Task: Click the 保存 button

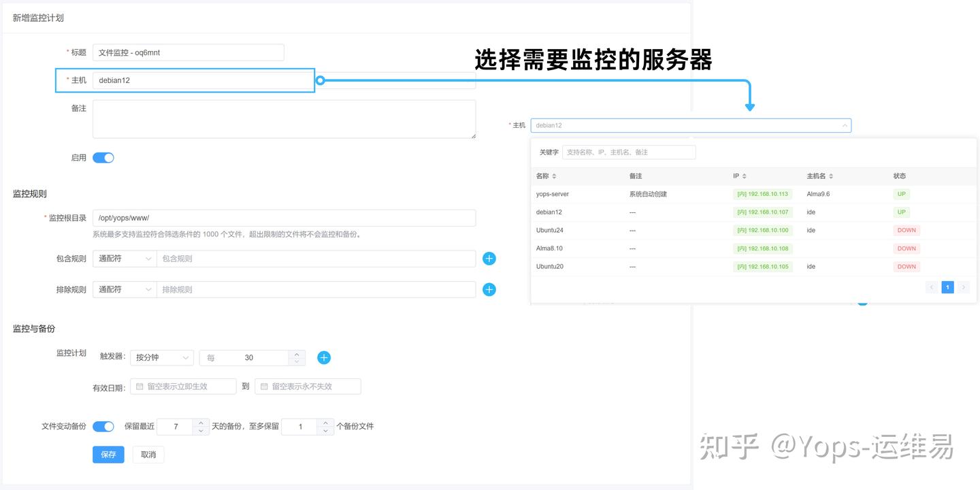Action: tap(108, 454)
